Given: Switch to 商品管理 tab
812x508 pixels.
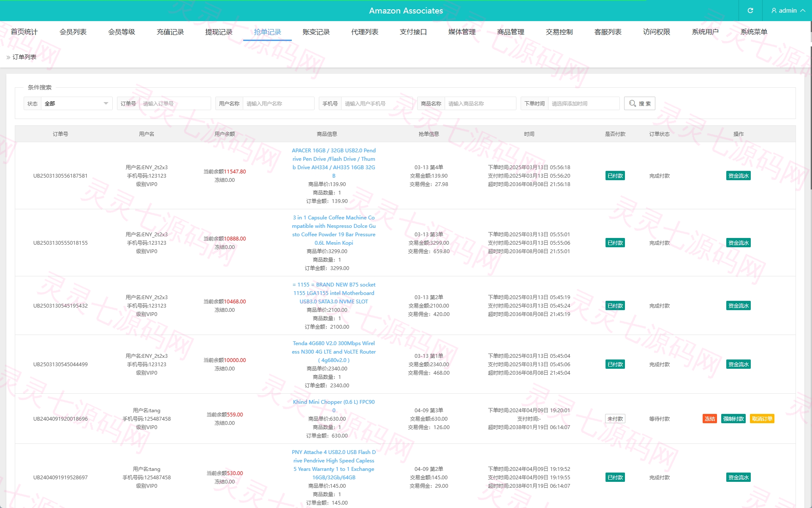Looking at the screenshot, I should click(511, 32).
